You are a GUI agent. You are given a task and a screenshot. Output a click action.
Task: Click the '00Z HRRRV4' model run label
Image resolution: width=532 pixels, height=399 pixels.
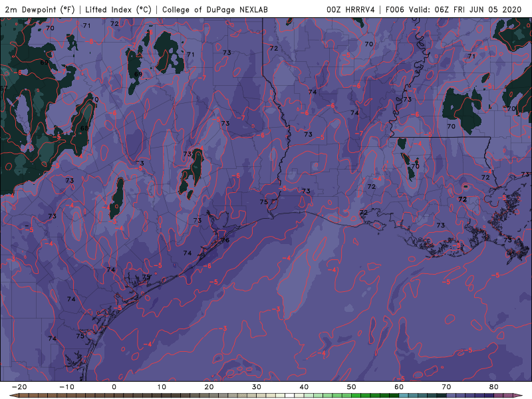[x=350, y=10]
